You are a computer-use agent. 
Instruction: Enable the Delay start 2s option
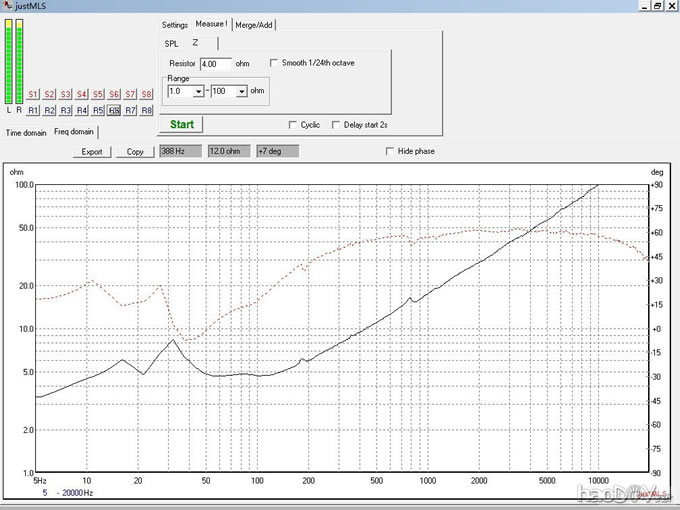click(336, 125)
